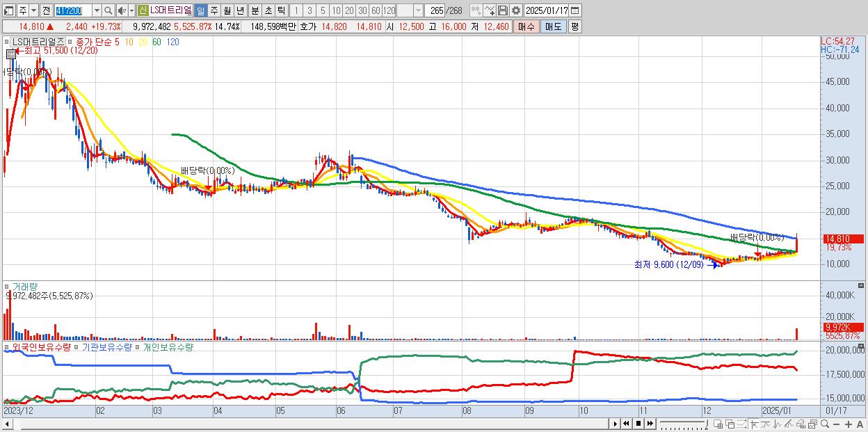Click the 외국인보유수량 legend label
The height and width of the screenshot is (432, 868).
click(40, 346)
